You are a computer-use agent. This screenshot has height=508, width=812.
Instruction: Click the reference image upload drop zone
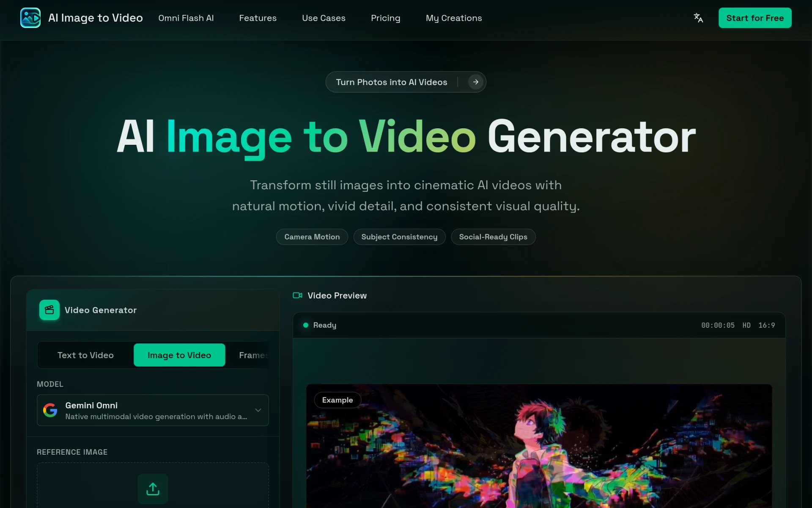(x=153, y=485)
